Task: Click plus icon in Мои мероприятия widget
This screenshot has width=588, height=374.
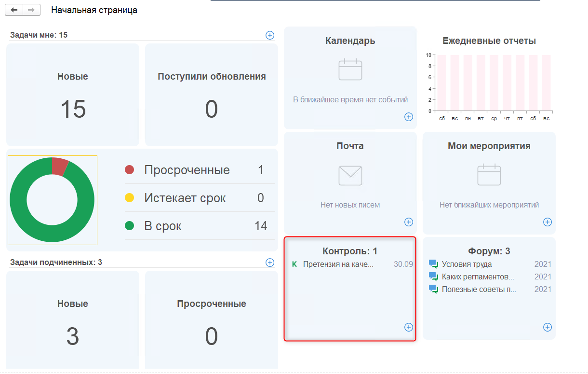Action: [x=548, y=222]
